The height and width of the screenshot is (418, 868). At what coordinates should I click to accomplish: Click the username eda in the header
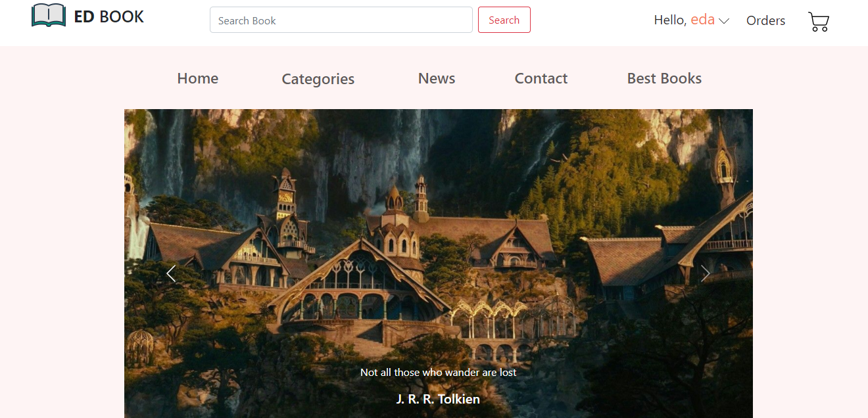(703, 20)
